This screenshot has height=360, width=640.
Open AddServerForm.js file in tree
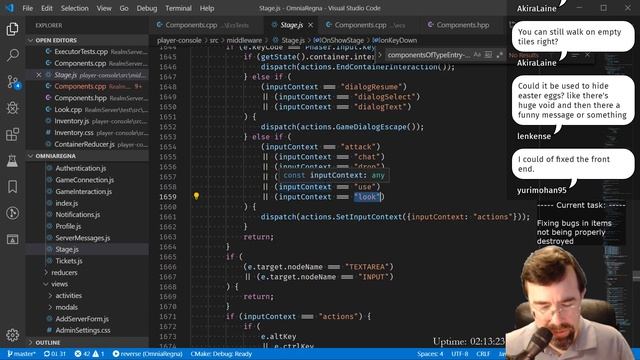coord(82,319)
